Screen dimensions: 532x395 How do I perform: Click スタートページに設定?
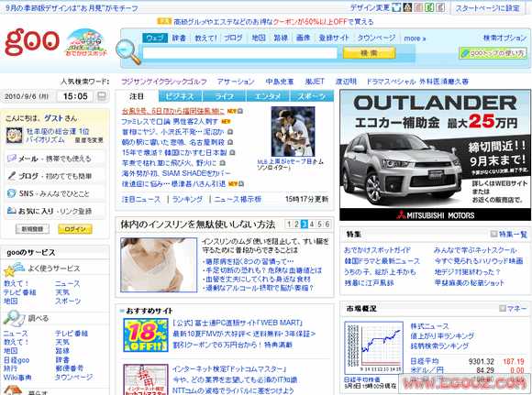point(487,8)
